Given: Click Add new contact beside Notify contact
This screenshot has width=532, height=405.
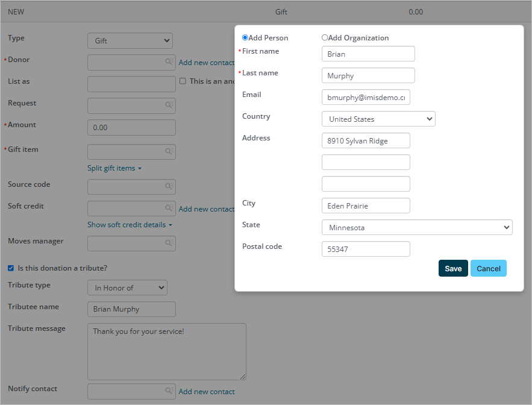Looking at the screenshot, I should point(207,391).
